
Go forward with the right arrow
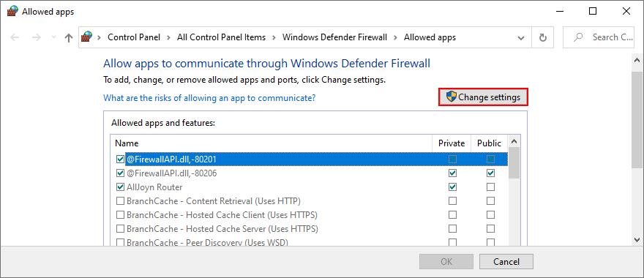[36, 38]
